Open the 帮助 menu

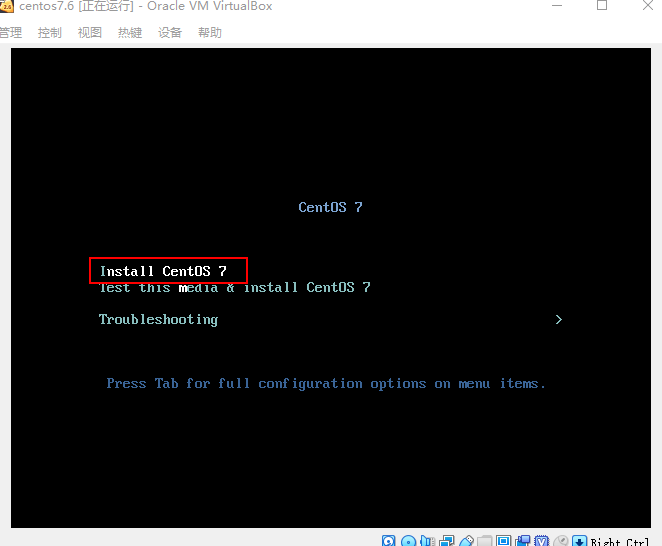[210, 33]
